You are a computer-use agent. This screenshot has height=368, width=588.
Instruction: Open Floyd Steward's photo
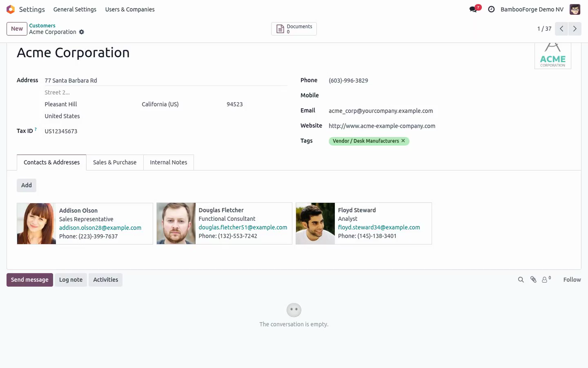315,223
